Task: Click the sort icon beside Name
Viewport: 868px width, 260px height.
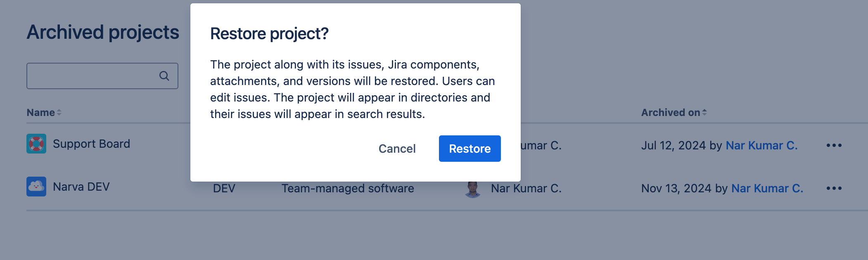Action: pyautogui.click(x=59, y=112)
